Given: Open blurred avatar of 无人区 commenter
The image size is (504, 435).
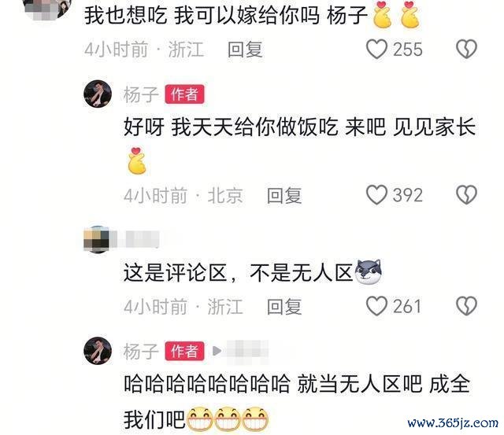Looking at the screenshot, I should [x=97, y=239].
